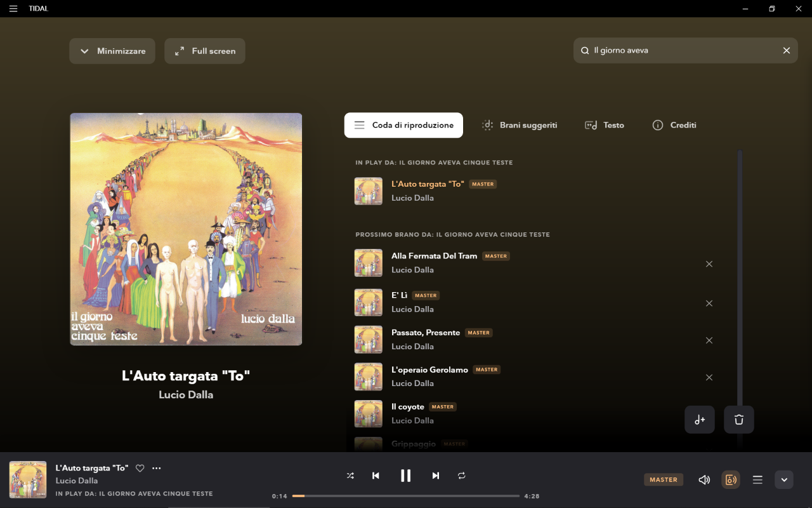Screen dimensions: 812x508
Task: Skip to the next track
Action: tap(436, 476)
